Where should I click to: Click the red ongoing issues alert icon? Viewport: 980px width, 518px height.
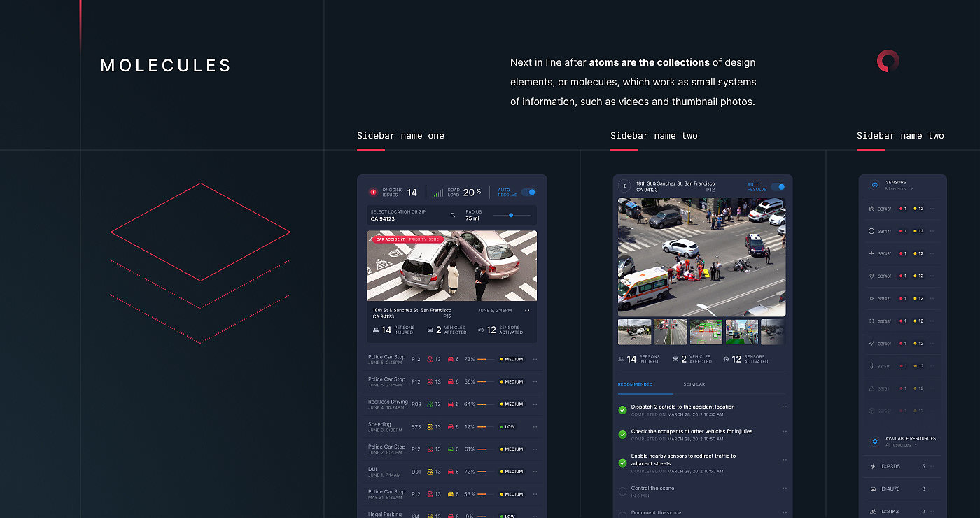coord(373,192)
